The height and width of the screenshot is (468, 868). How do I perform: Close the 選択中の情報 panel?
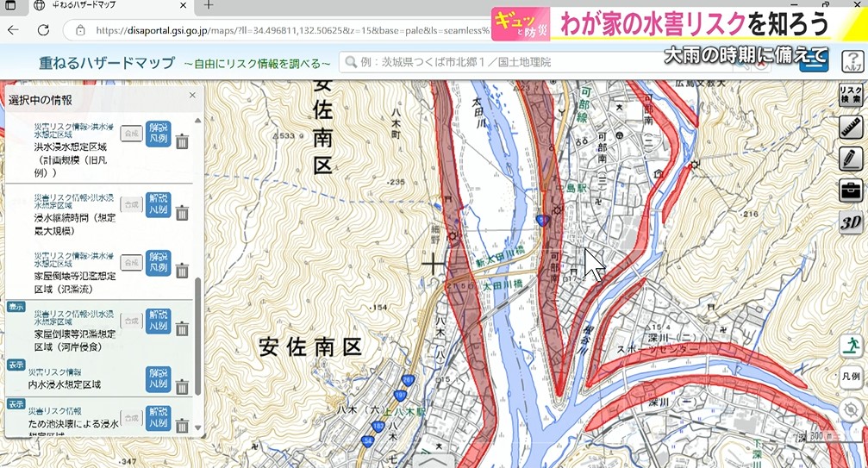coord(192,95)
